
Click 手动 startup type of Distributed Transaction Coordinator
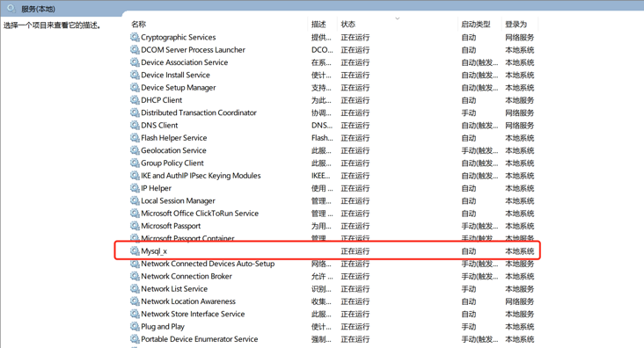click(x=469, y=112)
